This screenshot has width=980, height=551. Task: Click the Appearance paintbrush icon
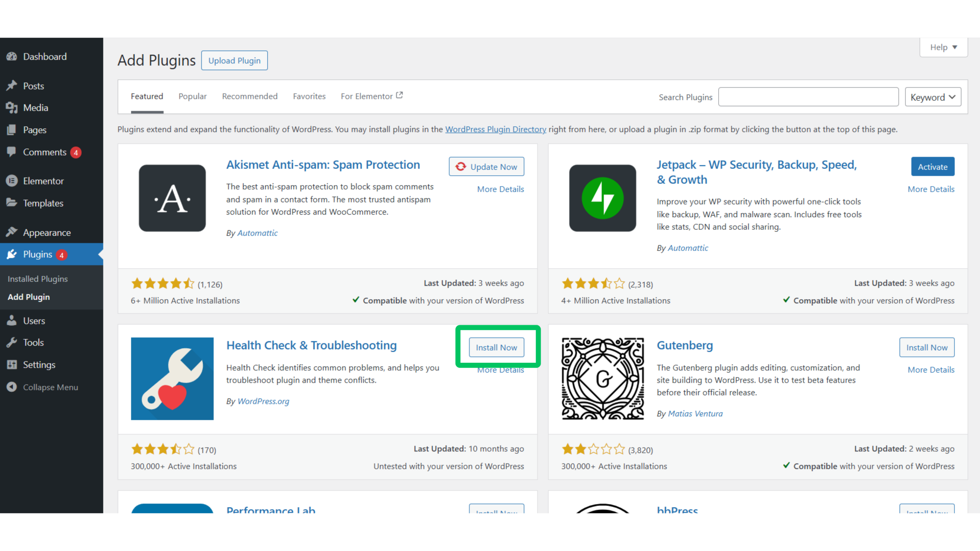coord(12,232)
